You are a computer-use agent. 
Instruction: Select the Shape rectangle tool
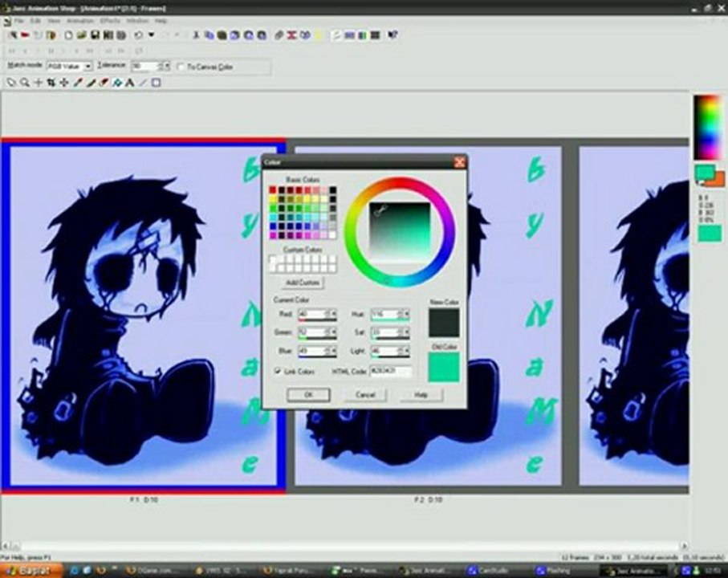point(157,83)
